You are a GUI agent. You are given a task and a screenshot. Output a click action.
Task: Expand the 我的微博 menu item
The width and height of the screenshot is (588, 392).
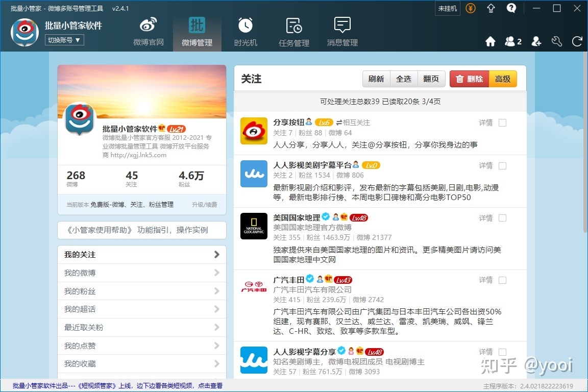point(142,273)
